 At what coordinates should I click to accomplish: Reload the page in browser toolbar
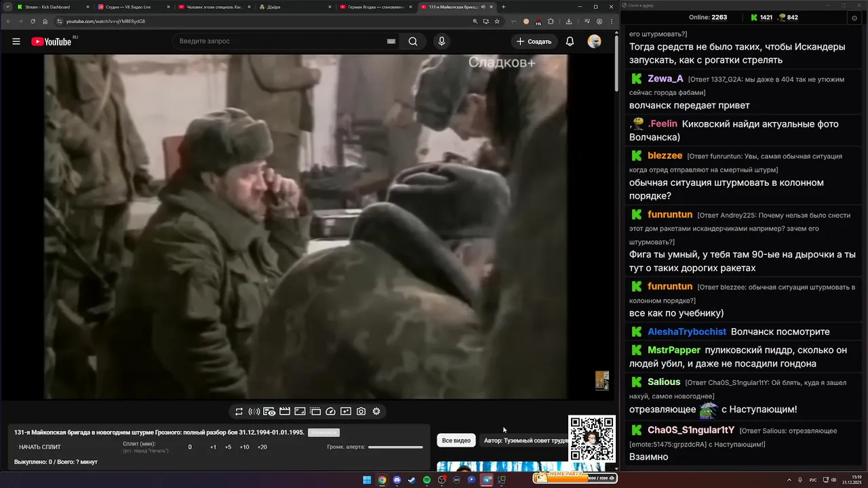[x=33, y=21]
